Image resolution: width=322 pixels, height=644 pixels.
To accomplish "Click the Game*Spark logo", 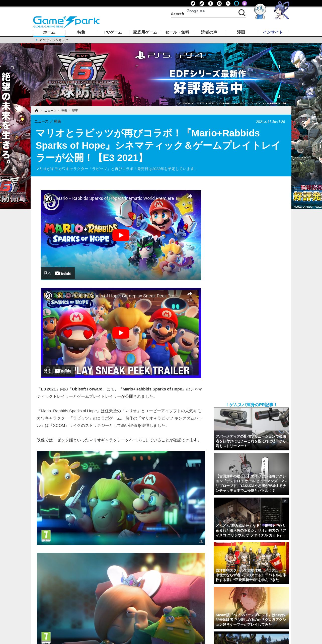I will 66,22.
